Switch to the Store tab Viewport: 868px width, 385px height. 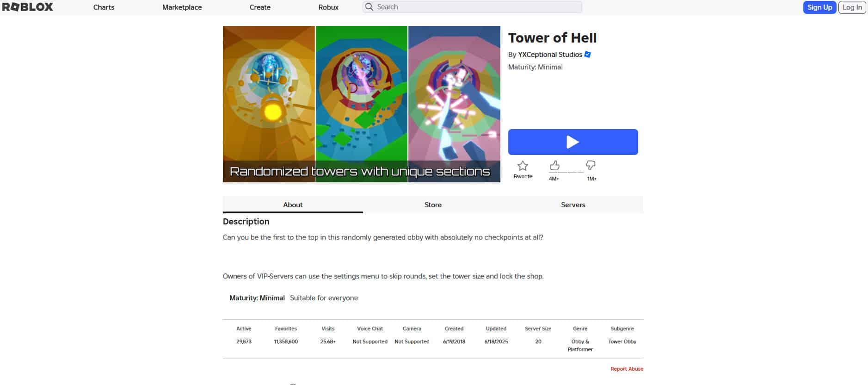pos(433,205)
